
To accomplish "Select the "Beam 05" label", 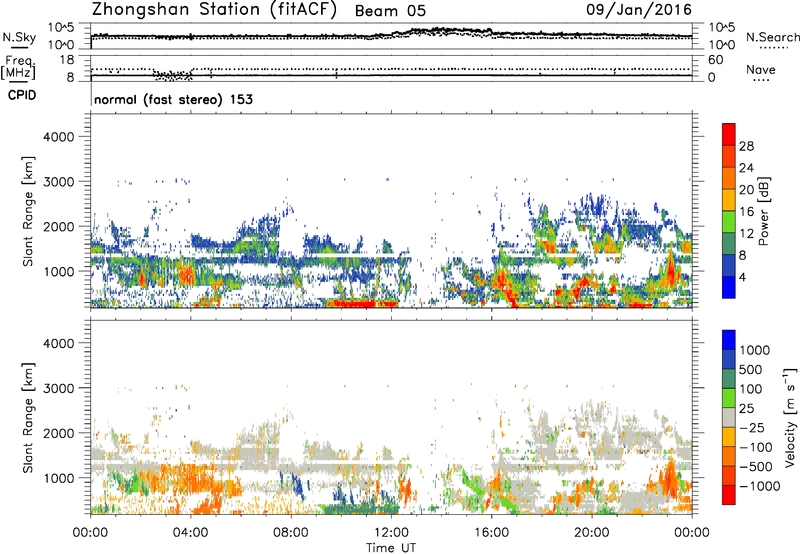I will [x=390, y=11].
